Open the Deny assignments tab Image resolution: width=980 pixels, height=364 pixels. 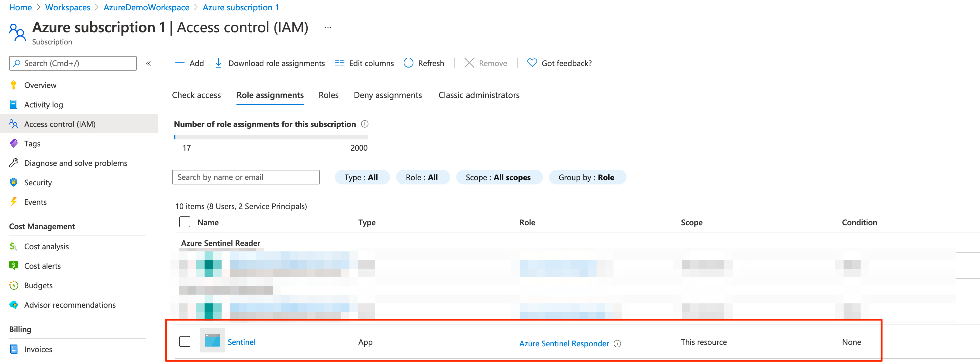click(x=388, y=95)
